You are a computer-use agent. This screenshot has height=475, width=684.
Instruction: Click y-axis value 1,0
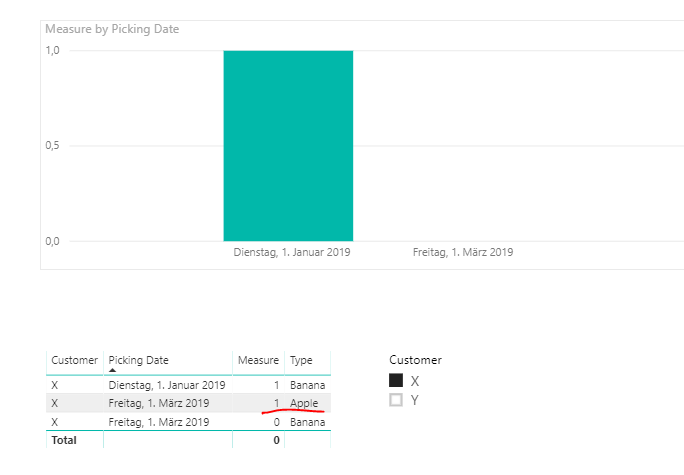click(52, 51)
